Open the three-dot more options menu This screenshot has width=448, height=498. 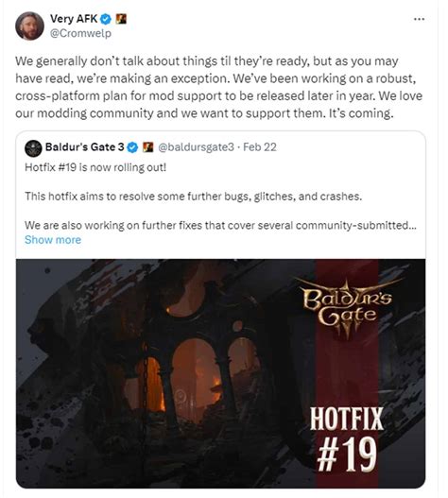419,20
